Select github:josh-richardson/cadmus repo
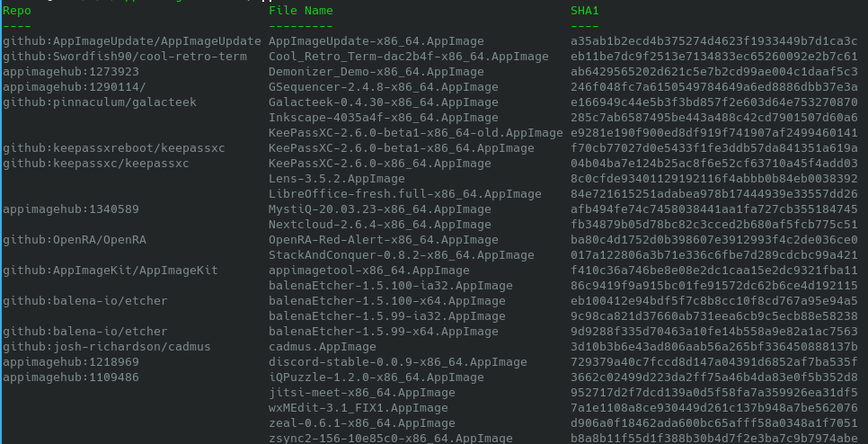Image resolution: width=868 pixels, height=444 pixels. coord(107,347)
